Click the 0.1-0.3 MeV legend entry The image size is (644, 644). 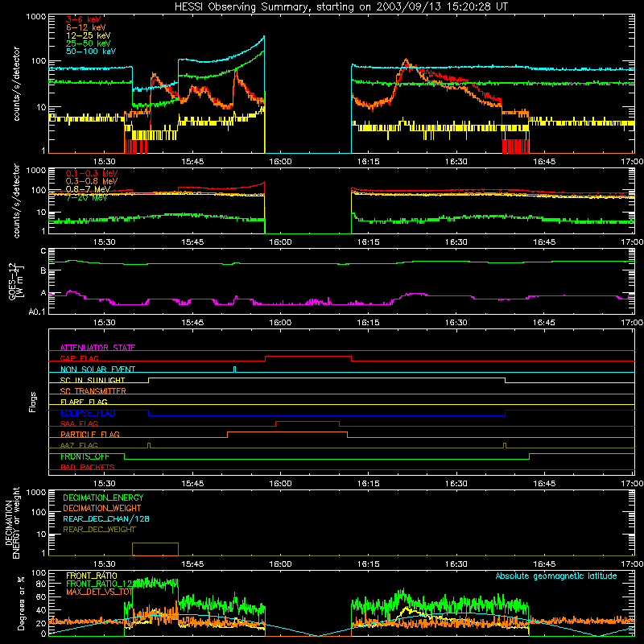[92, 173]
